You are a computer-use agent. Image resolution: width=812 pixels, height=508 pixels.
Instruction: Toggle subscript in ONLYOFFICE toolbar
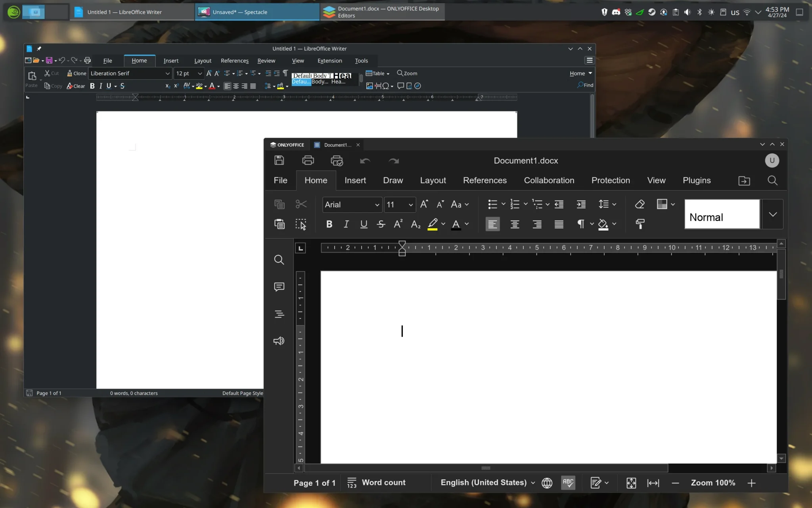coord(416,224)
